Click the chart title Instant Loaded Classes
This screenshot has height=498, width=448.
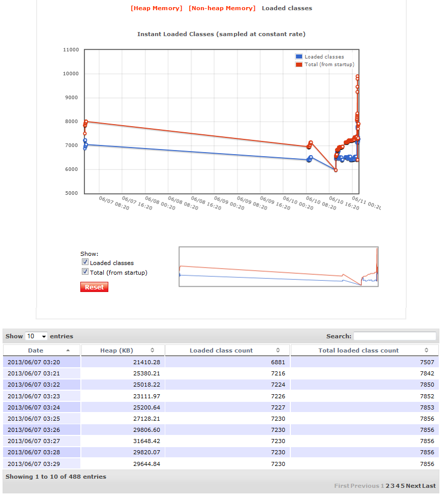(221, 34)
